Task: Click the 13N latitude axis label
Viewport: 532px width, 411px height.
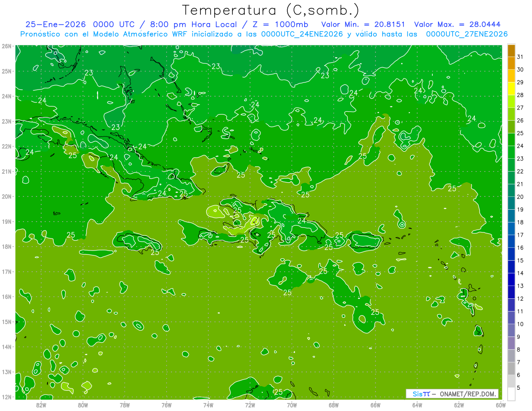Action: (7, 372)
